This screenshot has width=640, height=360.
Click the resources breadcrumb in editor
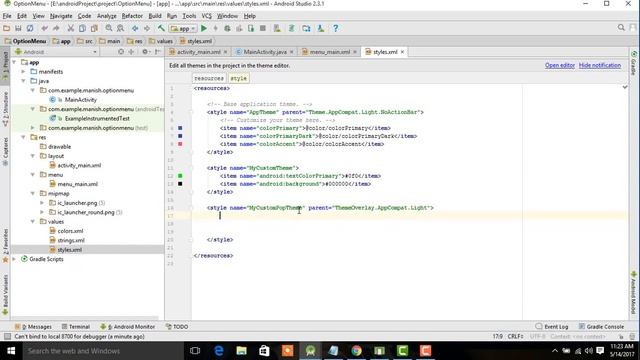coord(209,78)
